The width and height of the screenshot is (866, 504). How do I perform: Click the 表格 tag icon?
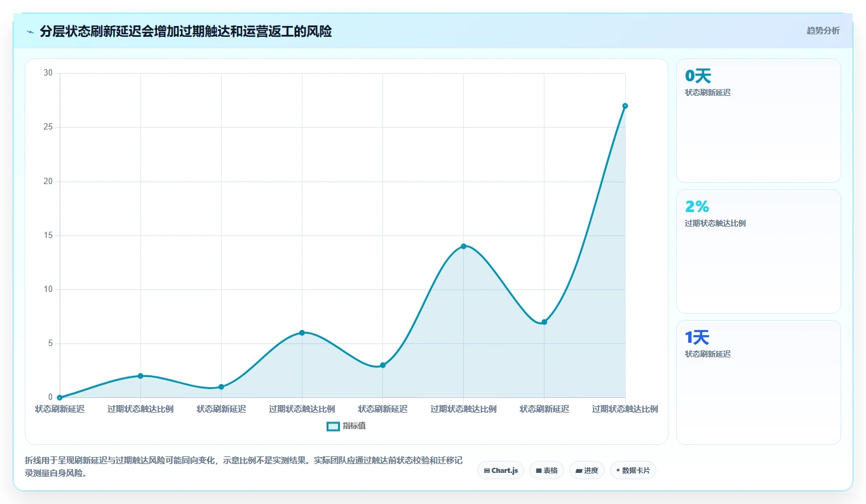click(539, 471)
